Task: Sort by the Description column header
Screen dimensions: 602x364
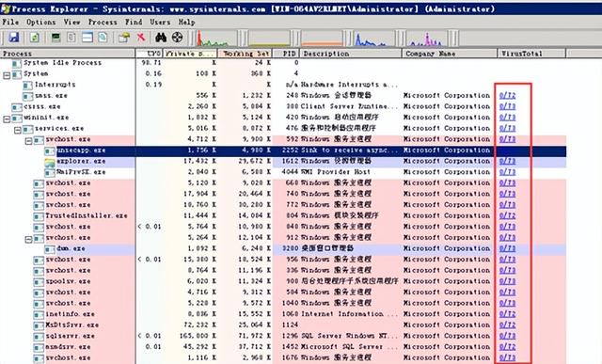Action: pyautogui.click(x=351, y=54)
